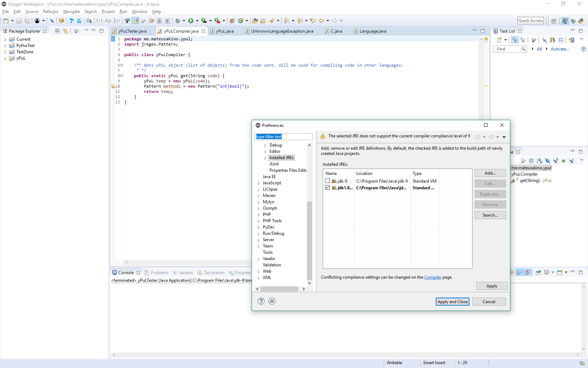Click the Debug bug icon in toolbar
This screenshot has height=368, width=588.
click(x=177, y=21)
